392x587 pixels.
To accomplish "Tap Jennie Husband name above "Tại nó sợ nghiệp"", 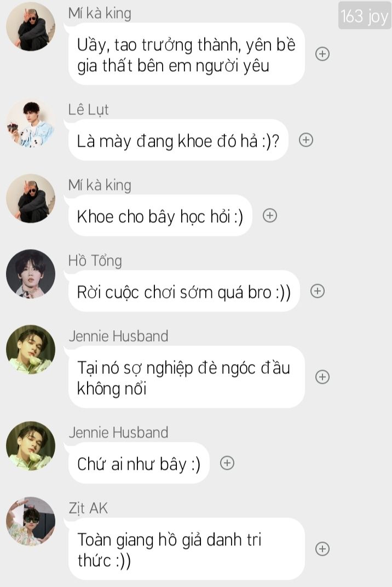I will (x=118, y=336).
